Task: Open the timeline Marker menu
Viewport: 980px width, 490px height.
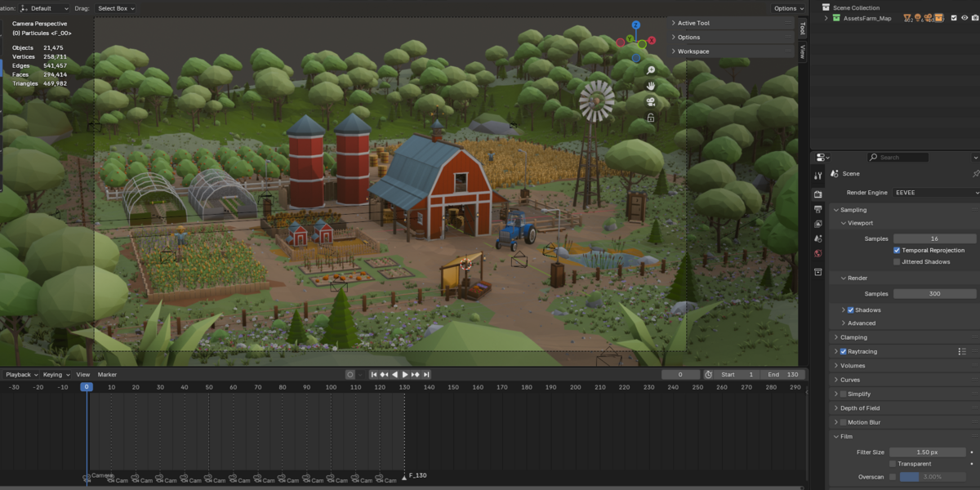Action: tap(107, 374)
